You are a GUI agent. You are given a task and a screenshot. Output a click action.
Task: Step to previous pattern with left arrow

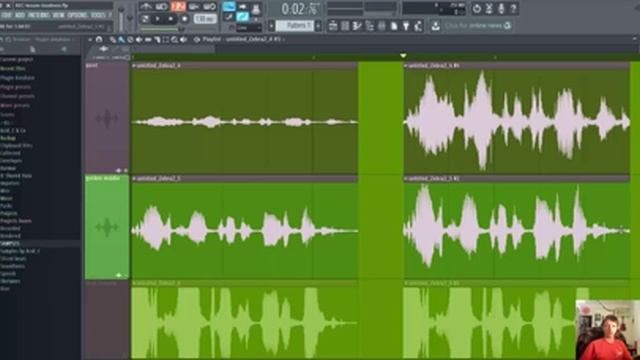coord(271,26)
